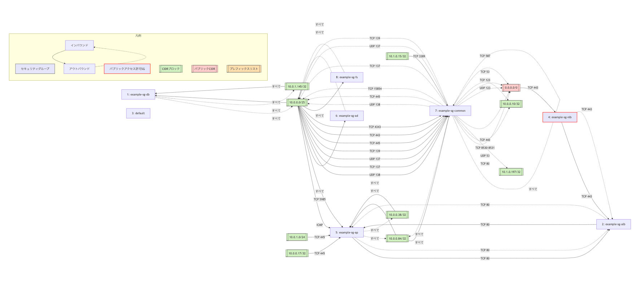Click the red-bordered 4: example-sg-nlb node
This screenshot has height=285, width=644.
point(560,117)
